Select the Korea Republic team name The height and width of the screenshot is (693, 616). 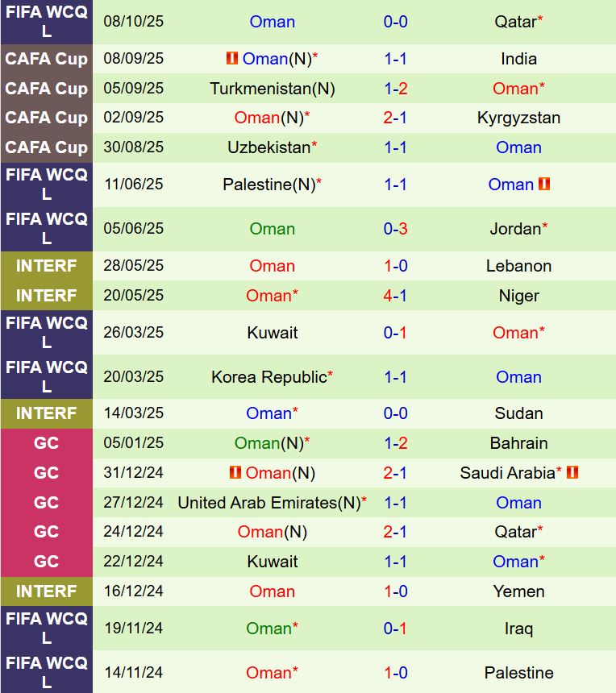(x=268, y=377)
